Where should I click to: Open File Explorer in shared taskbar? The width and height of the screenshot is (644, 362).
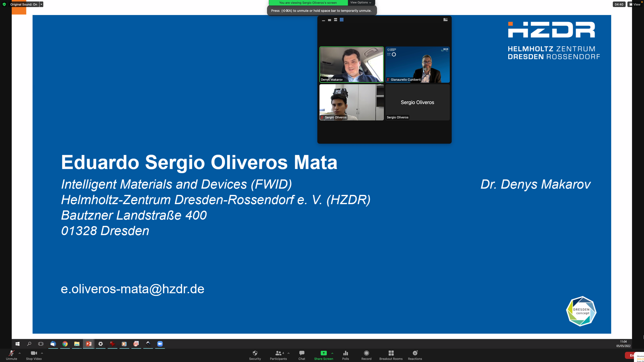tap(77, 344)
